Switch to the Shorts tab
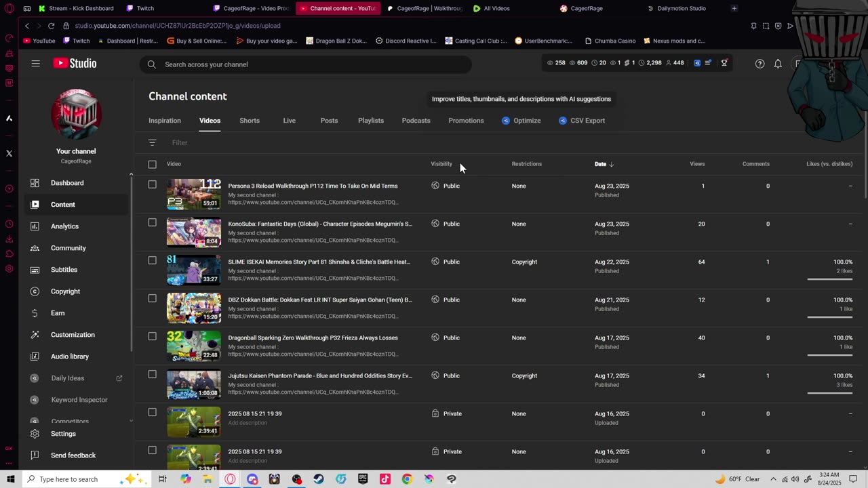 [x=250, y=121]
